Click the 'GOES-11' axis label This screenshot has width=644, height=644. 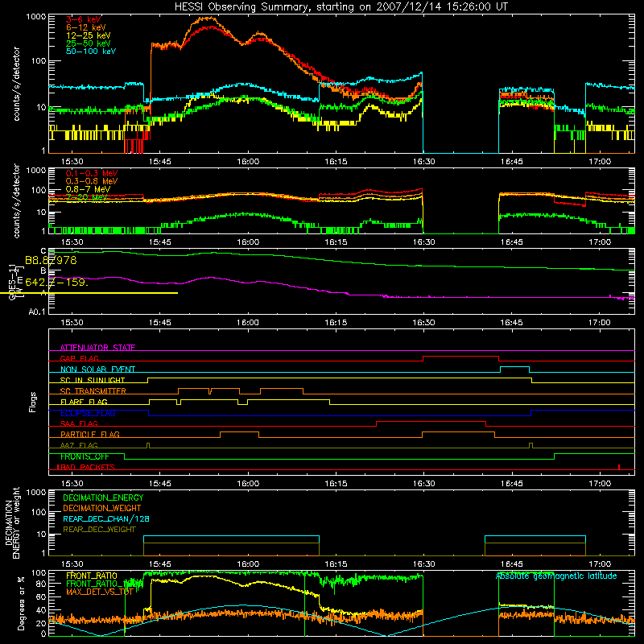(12, 282)
